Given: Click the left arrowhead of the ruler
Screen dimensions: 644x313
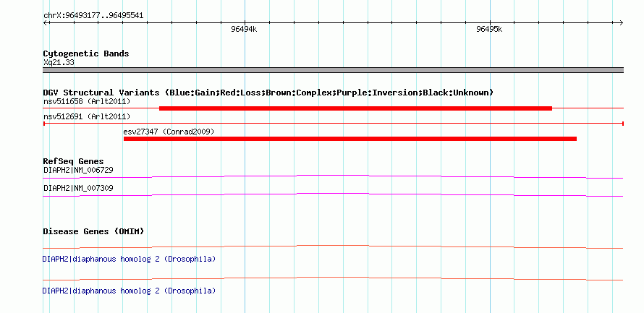Looking at the screenshot, I should pyautogui.click(x=46, y=23).
